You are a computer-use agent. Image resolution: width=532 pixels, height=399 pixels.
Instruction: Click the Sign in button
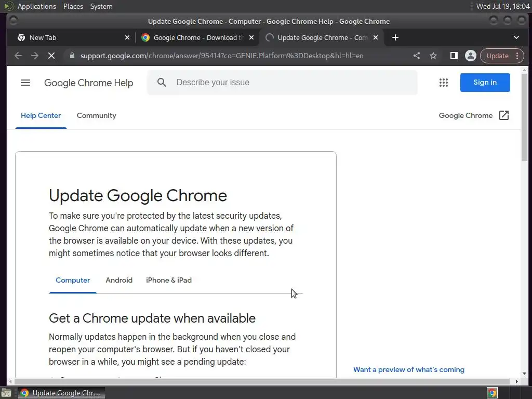coord(485,83)
